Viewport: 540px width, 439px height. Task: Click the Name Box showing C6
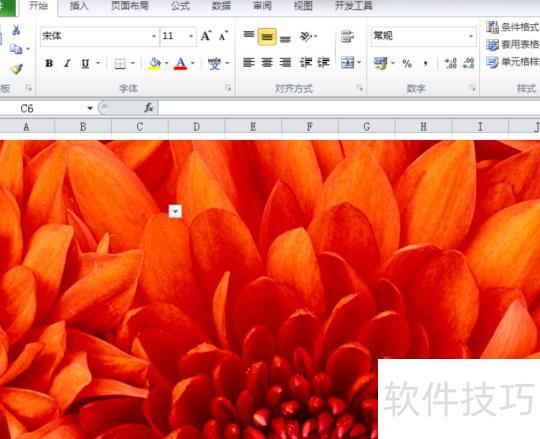(x=43, y=108)
